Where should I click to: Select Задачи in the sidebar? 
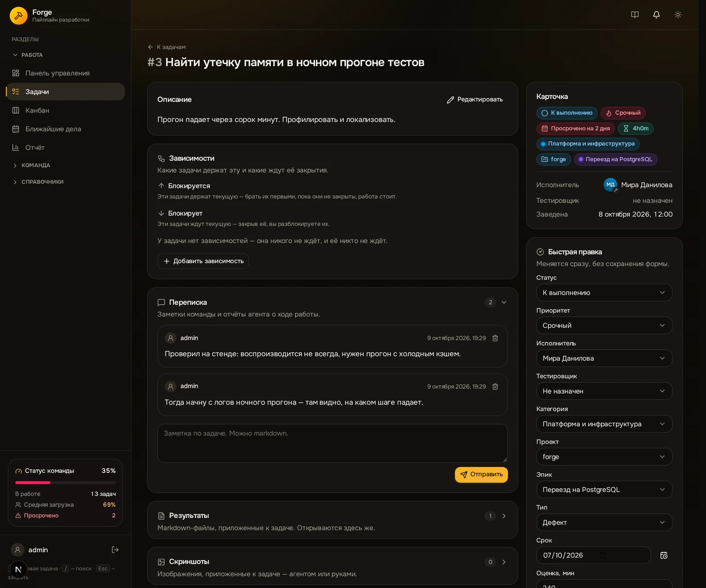click(x=66, y=92)
